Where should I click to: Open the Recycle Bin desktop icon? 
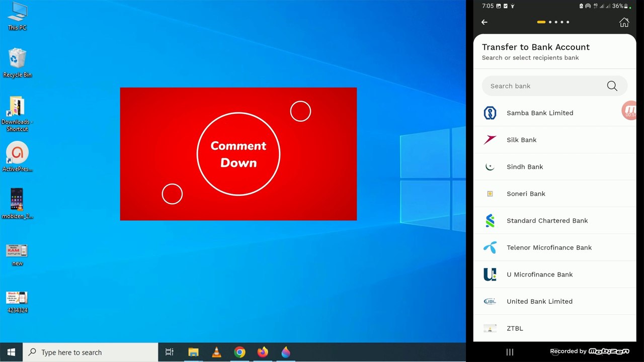[17, 63]
